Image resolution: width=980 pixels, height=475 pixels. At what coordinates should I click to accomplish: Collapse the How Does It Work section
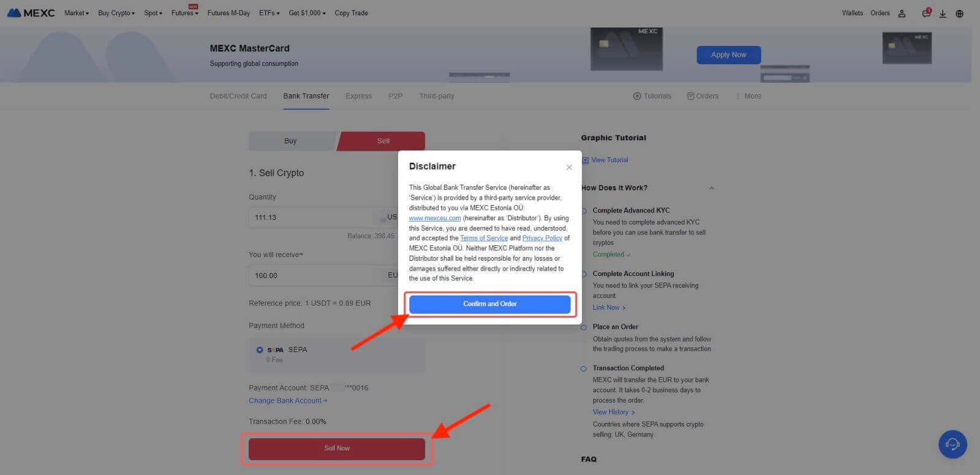tap(711, 188)
